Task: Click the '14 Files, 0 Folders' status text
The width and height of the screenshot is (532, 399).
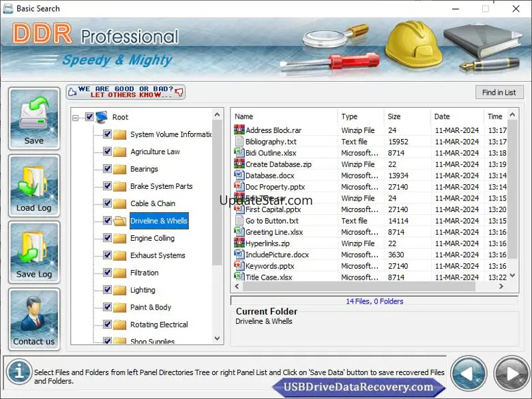Action: [374, 301]
